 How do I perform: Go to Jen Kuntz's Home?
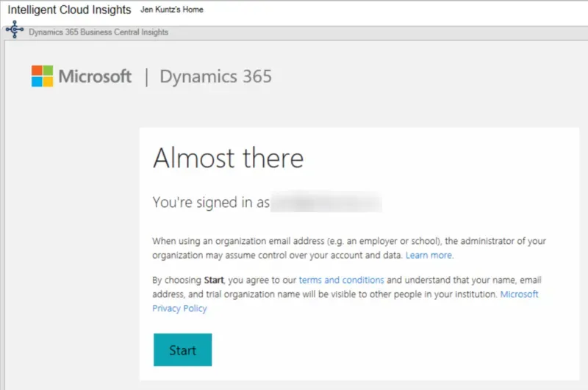tap(171, 10)
